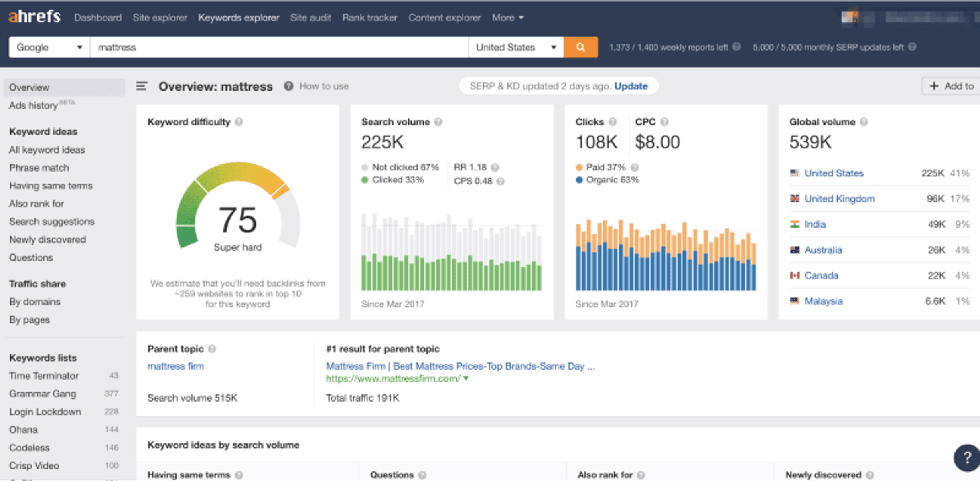
Task: Open the Google search engine dropdown
Action: pyautogui.click(x=49, y=47)
